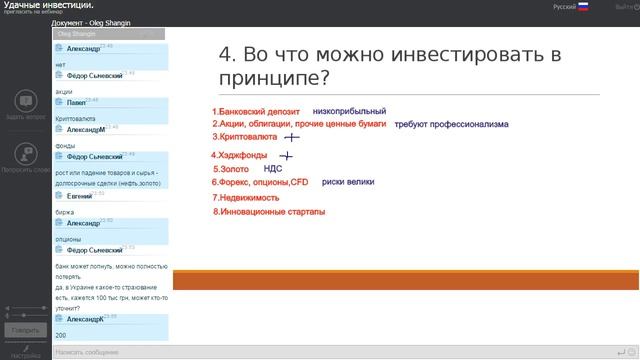Click slide item '1.Банковский депозит'
640x360 pixels.
(x=256, y=111)
